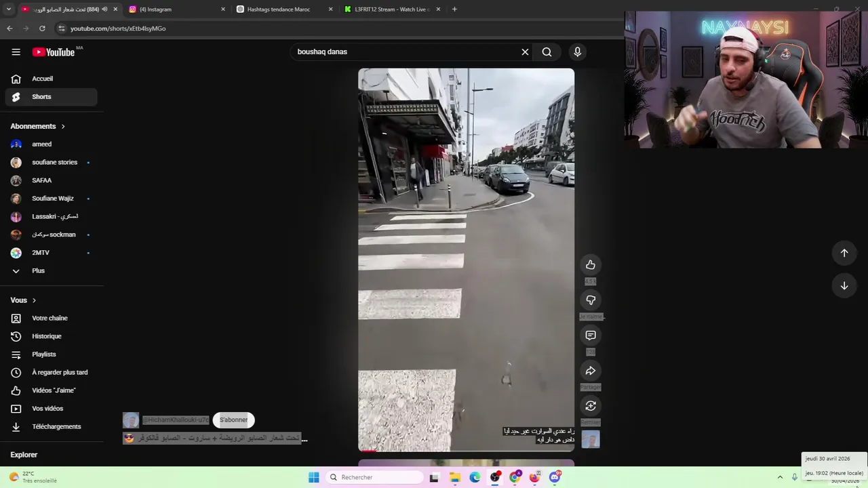Go to next Short with down arrow

click(844, 285)
